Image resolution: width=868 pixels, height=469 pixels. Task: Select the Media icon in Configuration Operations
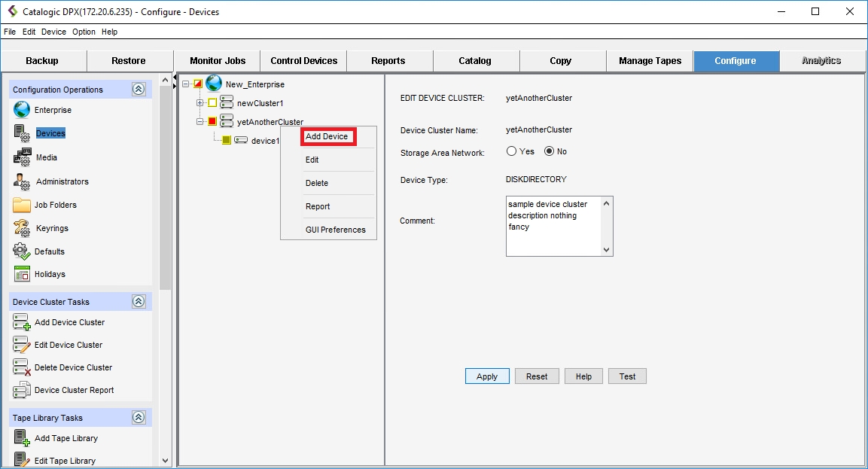click(22, 157)
